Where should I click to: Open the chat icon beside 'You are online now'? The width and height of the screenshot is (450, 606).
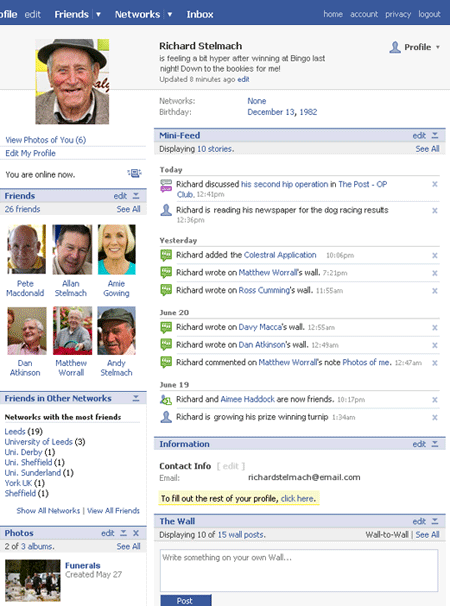135,173
